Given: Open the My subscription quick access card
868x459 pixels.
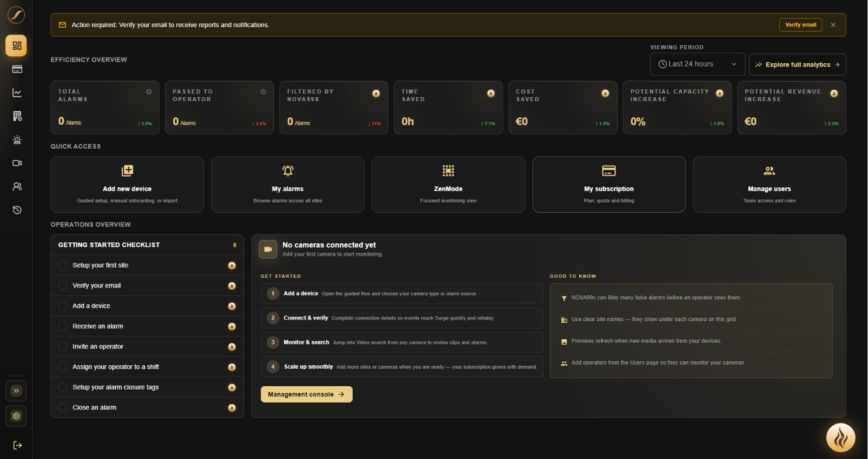Looking at the screenshot, I should [609, 185].
